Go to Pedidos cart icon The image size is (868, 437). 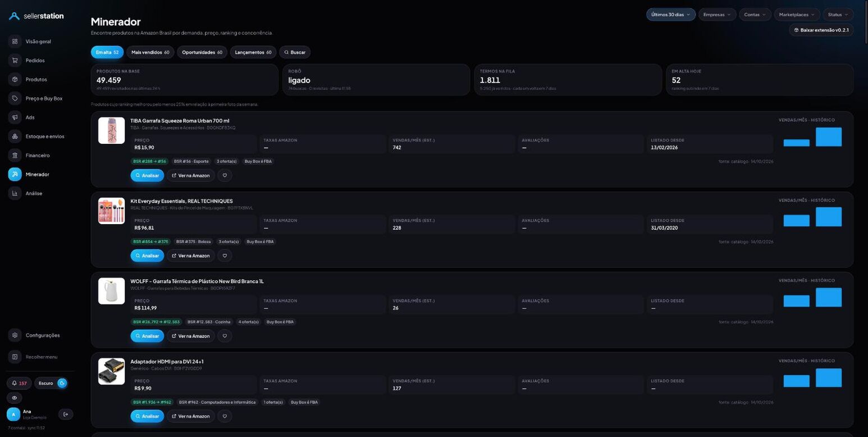point(15,61)
